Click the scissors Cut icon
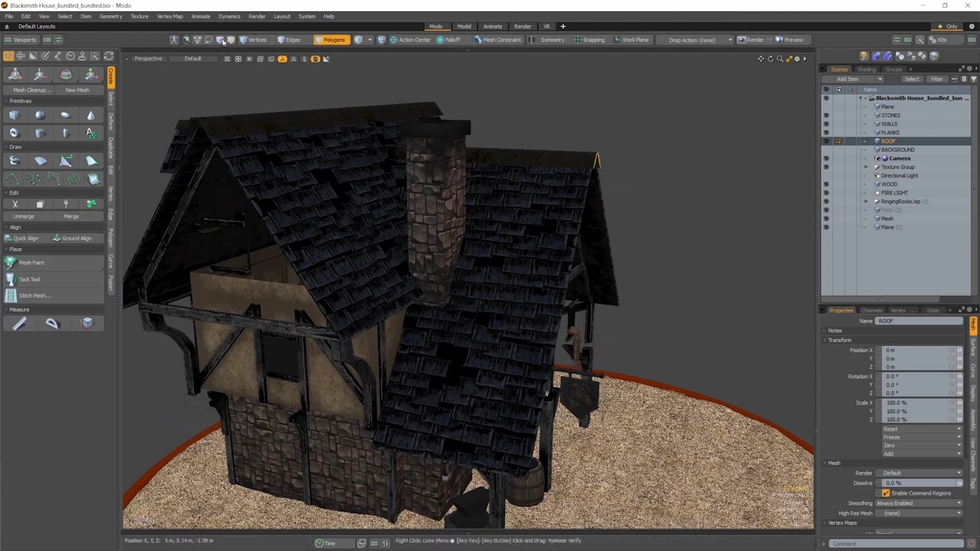Image resolution: width=980 pixels, height=551 pixels. pyautogui.click(x=15, y=204)
